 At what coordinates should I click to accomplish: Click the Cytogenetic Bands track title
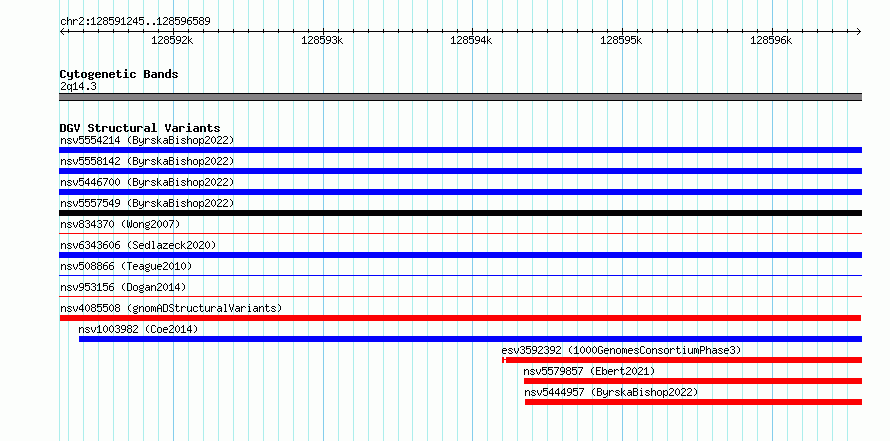coord(119,74)
